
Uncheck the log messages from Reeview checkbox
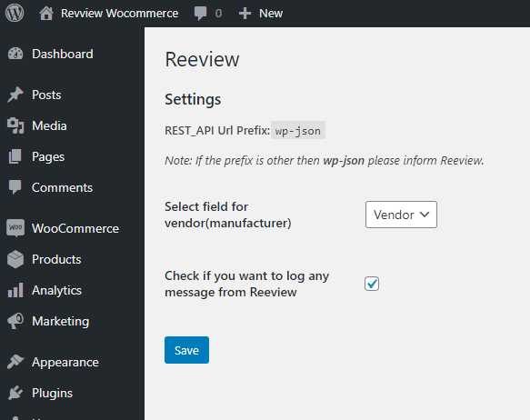372,284
